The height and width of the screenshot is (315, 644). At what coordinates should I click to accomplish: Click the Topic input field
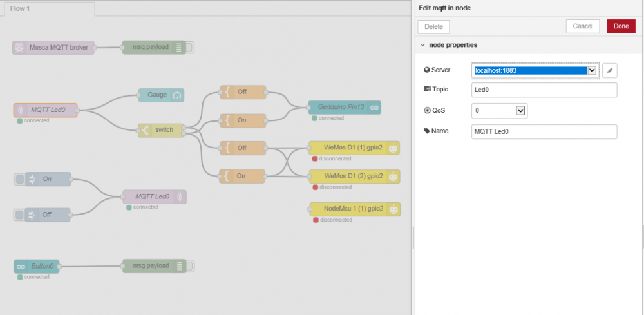(x=544, y=90)
